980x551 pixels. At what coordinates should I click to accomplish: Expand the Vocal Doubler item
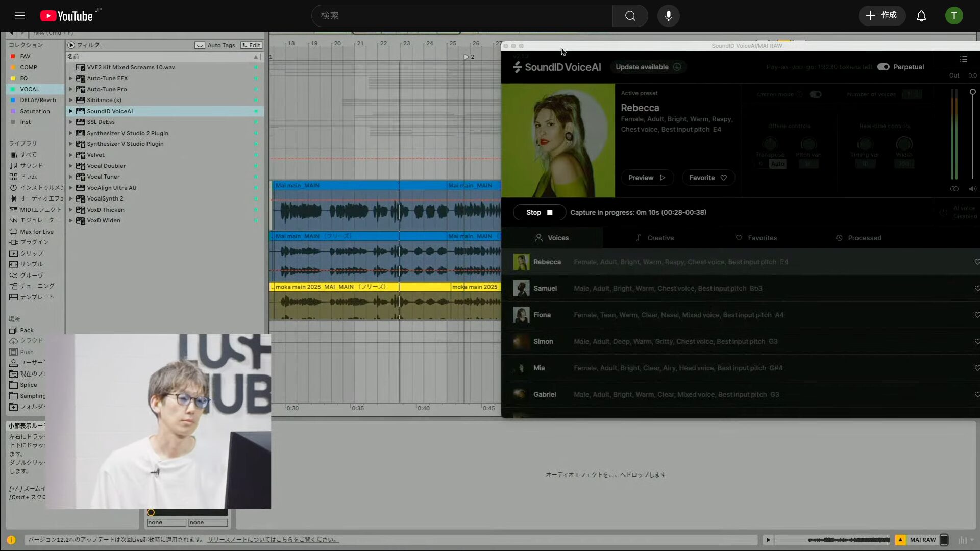pos(70,166)
